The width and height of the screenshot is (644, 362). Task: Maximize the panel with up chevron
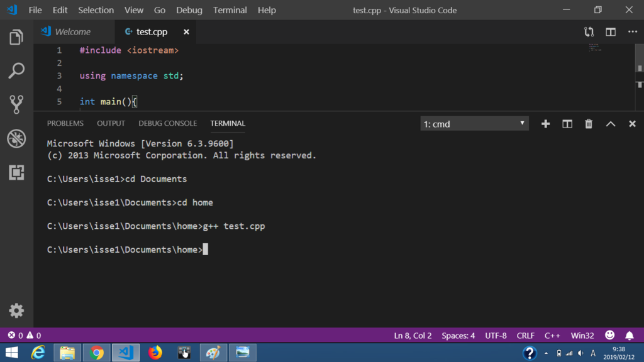(x=611, y=124)
